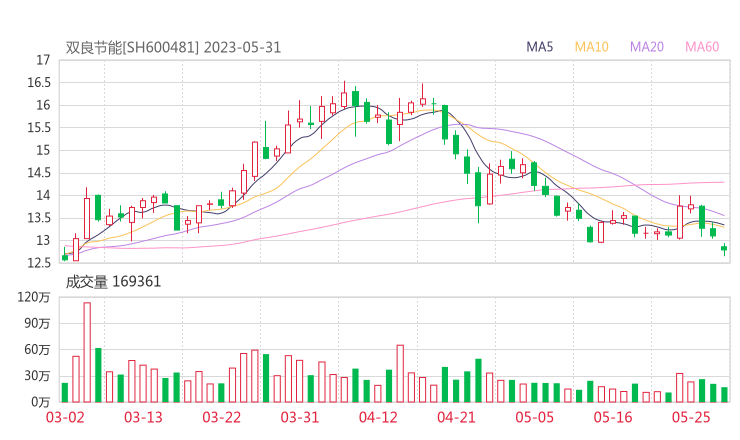
Task: Click the stock title 双良节能[SH600481]
Action: coord(132,48)
